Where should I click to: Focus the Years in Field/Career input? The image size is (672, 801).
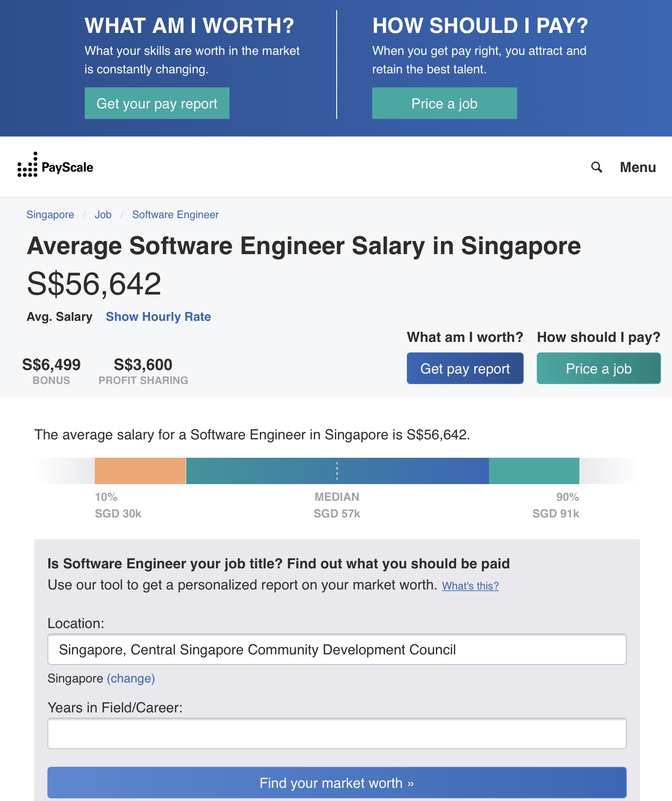(x=337, y=733)
